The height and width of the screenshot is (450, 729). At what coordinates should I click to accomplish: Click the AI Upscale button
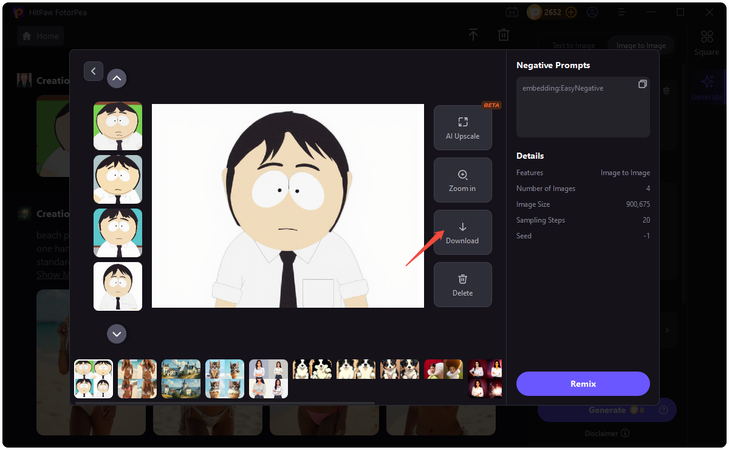pyautogui.click(x=463, y=127)
